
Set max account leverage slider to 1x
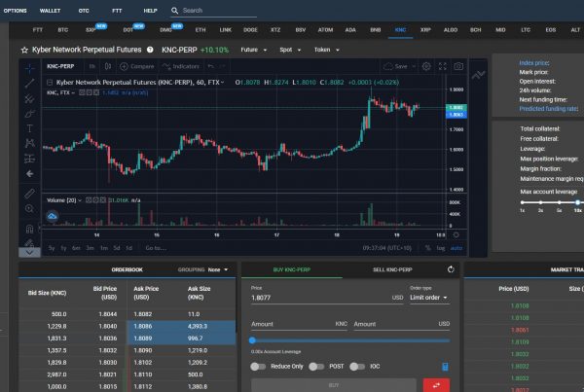[522, 202]
